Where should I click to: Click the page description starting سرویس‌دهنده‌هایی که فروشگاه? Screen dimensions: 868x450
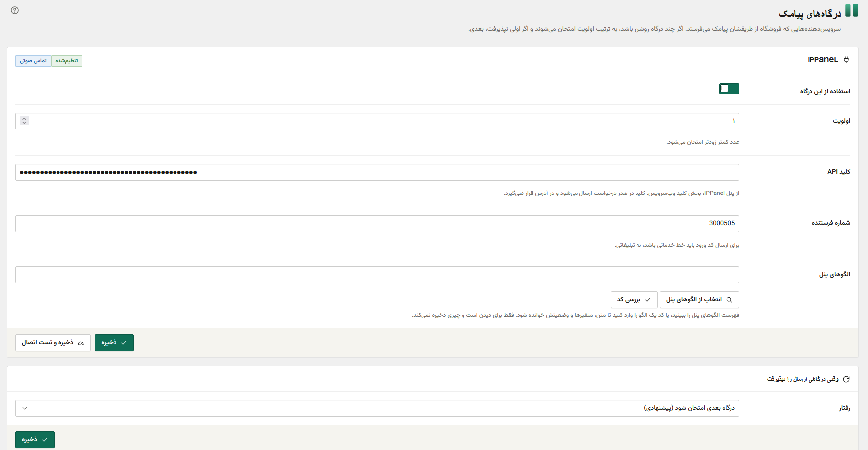tap(655, 29)
